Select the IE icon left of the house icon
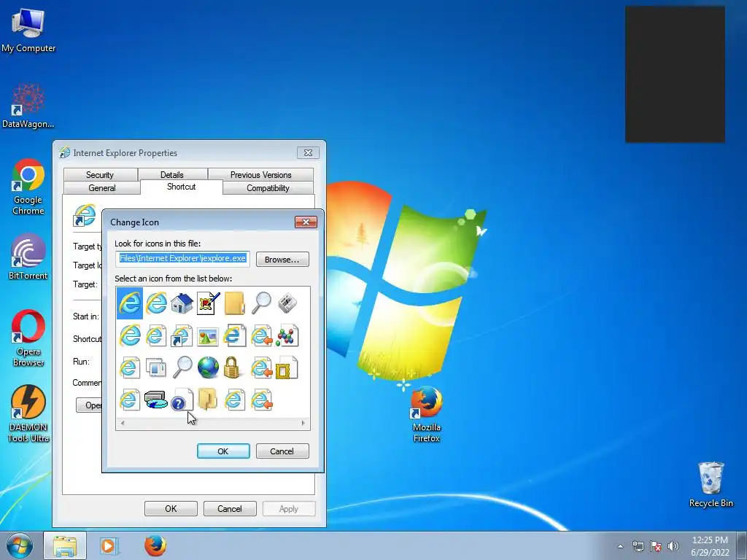Screen dimensions: 747x560 click(x=156, y=303)
